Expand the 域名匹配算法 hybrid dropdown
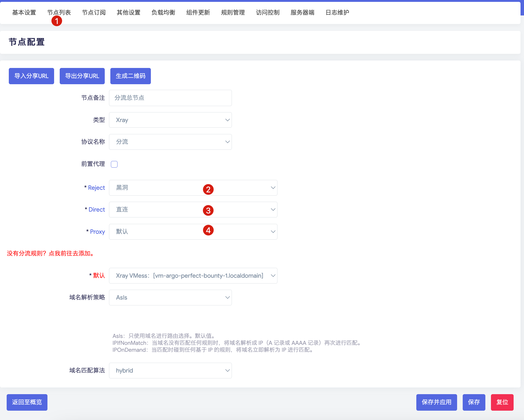Viewport: 524px width, 420px height. coord(170,370)
